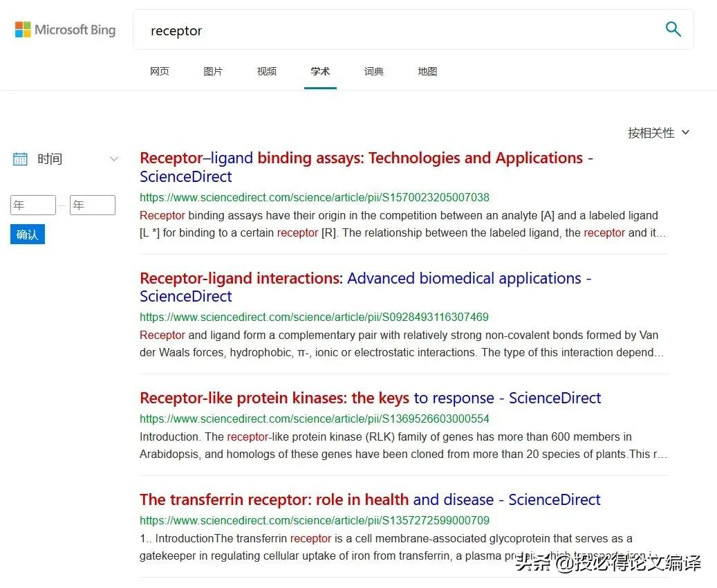Switch to the 图片 tab
Image resolution: width=717 pixels, height=588 pixels.
(x=213, y=71)
